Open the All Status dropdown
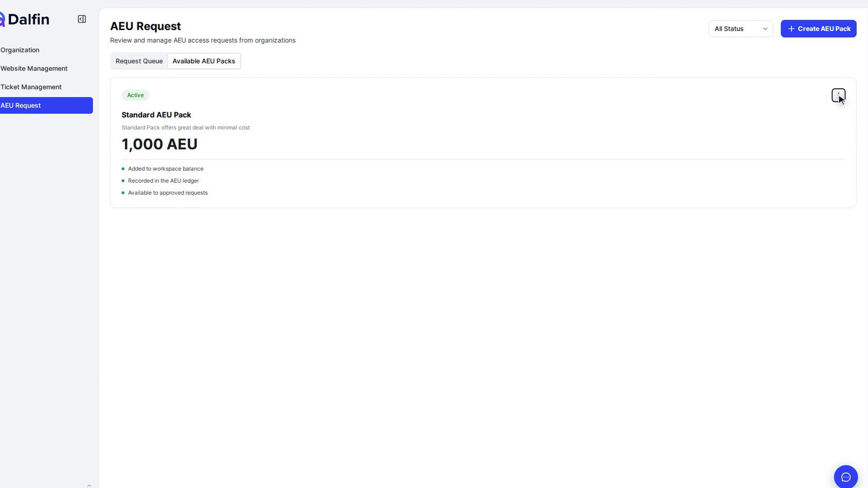This screenshot has height=488, width=868. (x=741, y=28)
